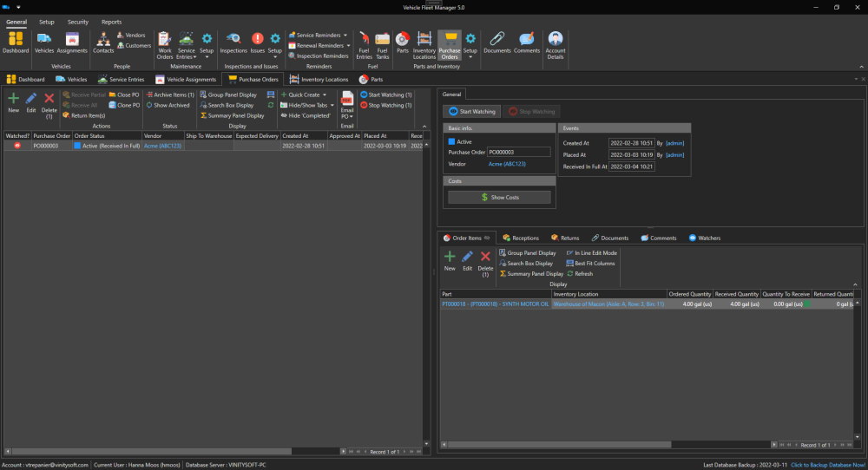Open the Dashboard ribbon icon

point(16,42)
